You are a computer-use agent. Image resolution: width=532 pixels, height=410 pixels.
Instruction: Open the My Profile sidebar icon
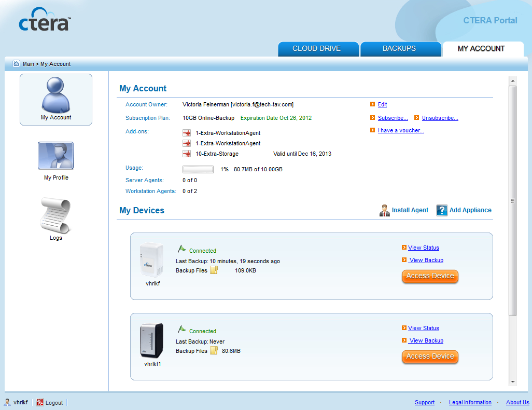[x=55, y=156]
